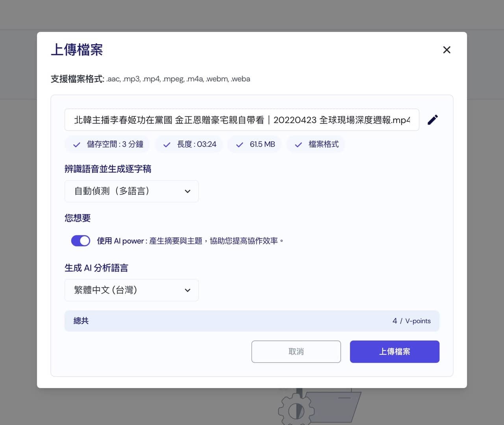The image size is (504, 425).
Task: Click the 4 / V-points total value
Action: pyautogui.click(x=411, y=321)
